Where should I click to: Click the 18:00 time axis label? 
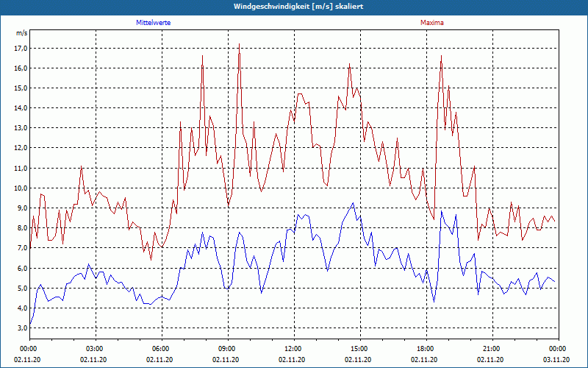point(425,349)
